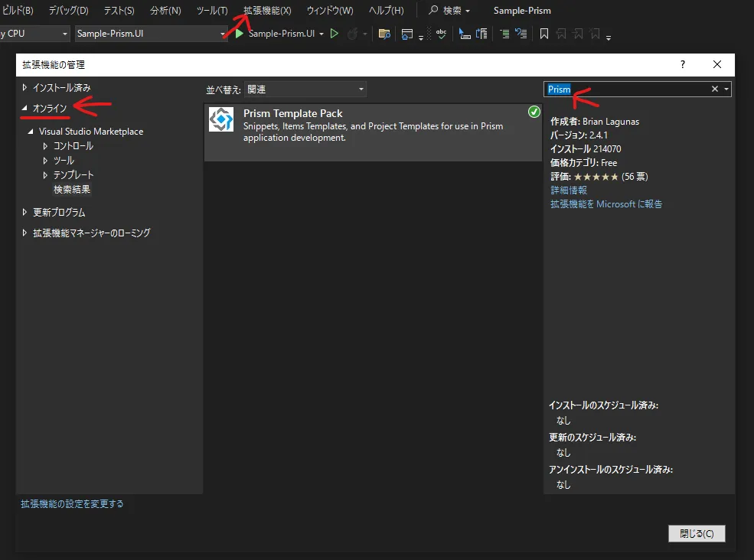
Task: Click the Prism Template Pack logo
Action: click(221, 119)
